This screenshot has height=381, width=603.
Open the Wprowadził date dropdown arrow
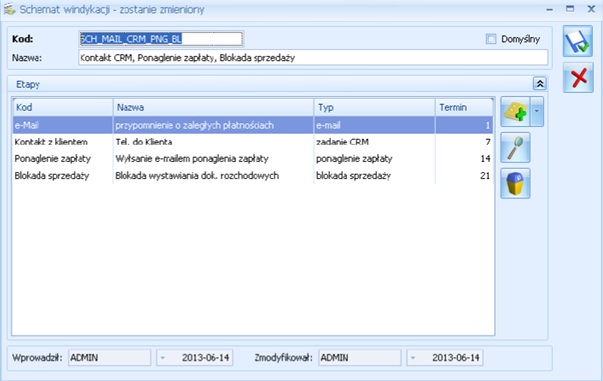point(163,358)
